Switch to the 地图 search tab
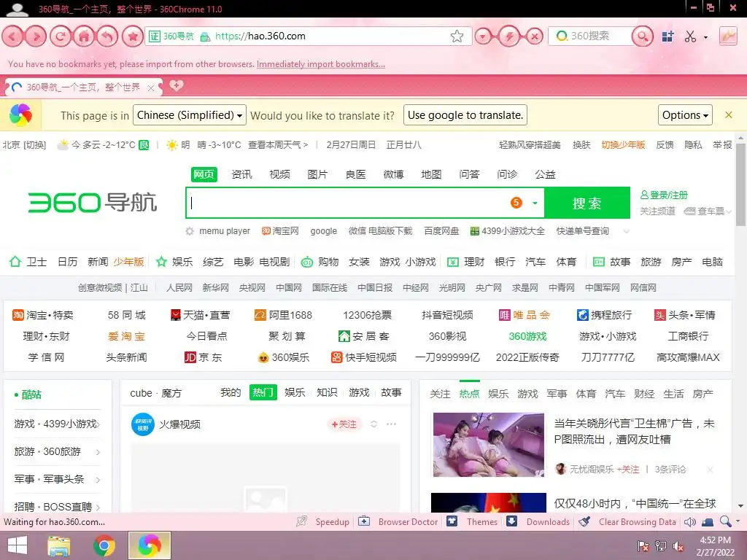Viewport: 747px width, 560px height. (431, 174)
